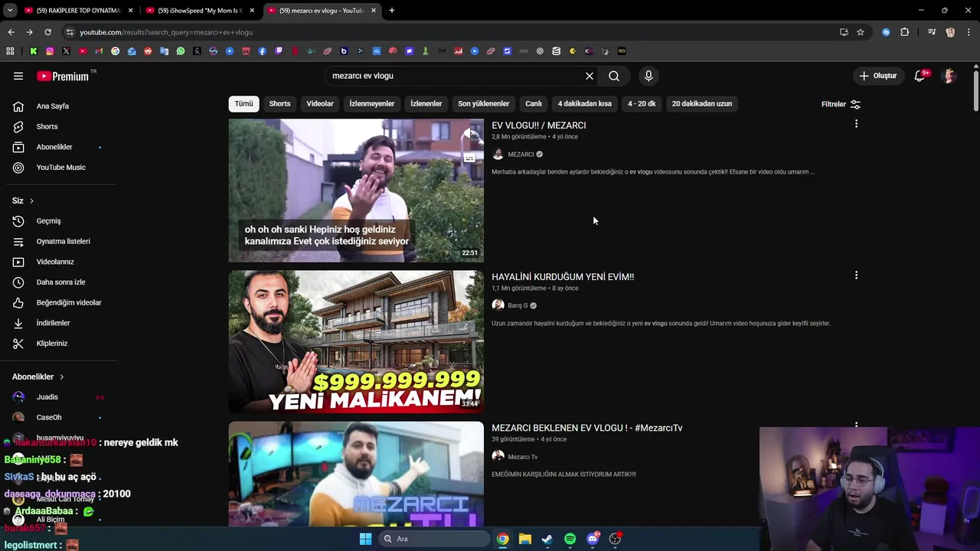Open Steam from the taskbar
Image resolution: width=980 pixels, height=551 pixels.
(x=547, y=539)
